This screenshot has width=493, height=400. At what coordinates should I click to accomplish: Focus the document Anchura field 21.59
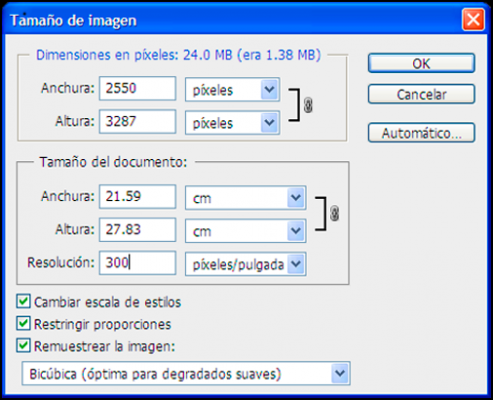coord(137,197)
